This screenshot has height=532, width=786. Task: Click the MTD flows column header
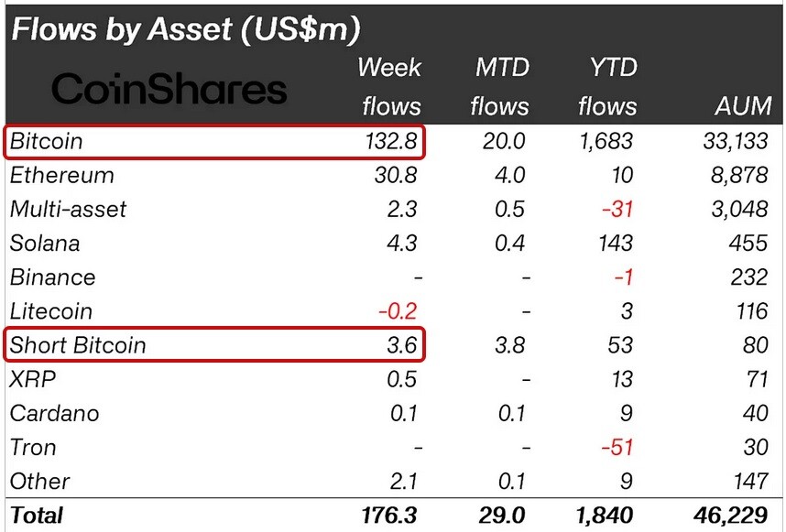(x=500, y=87)
